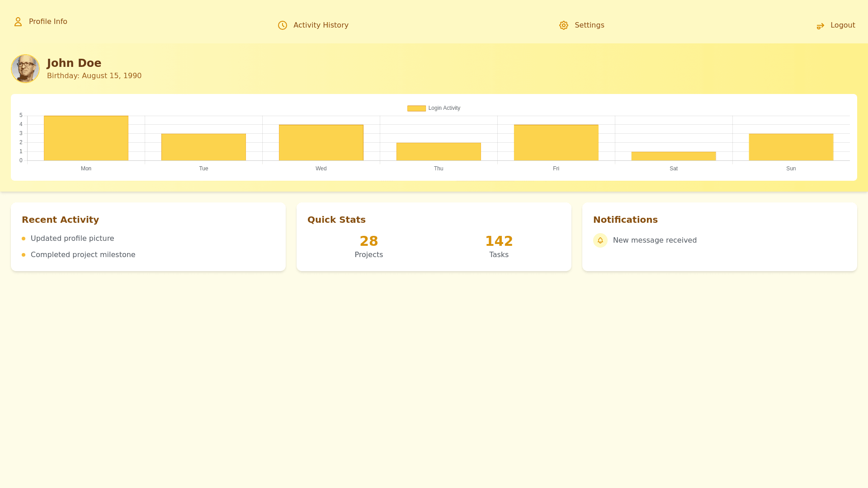Select the Saturday bar in the chart
Image resolution: width=868 pixels, height=488 pixels.
coord(674,156)
